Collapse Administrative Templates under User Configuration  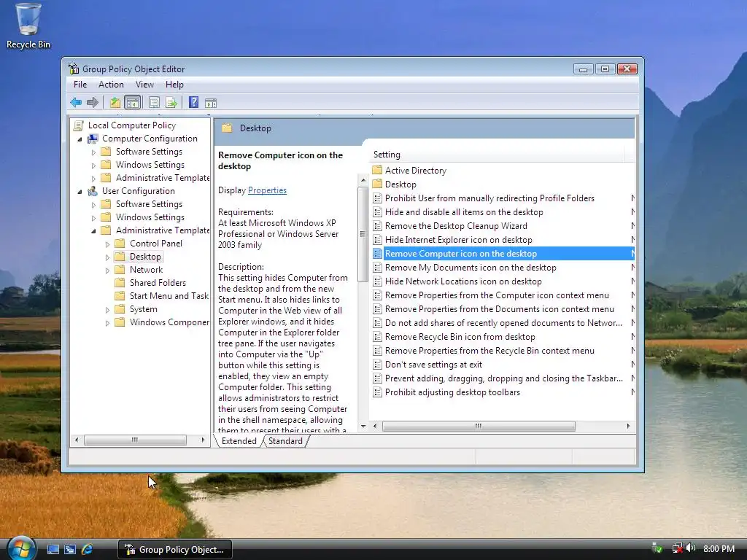[x=93, y=231]
